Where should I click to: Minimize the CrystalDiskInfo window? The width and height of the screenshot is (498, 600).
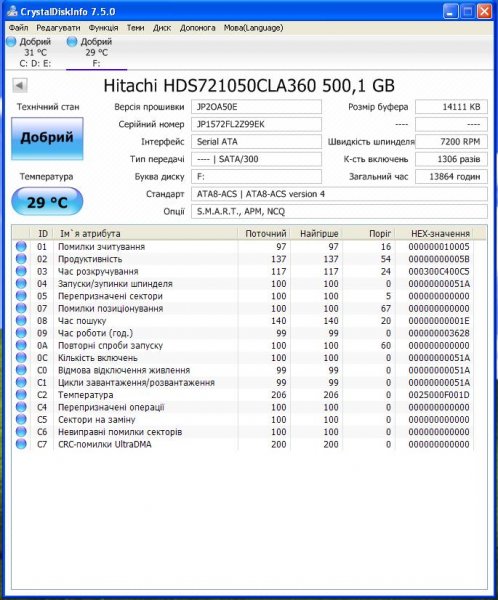(450, 11)
